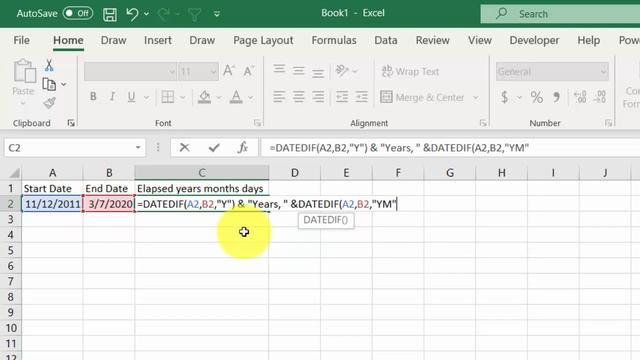
Task: Click the formula bar text
Action: [x=399, y=148]
